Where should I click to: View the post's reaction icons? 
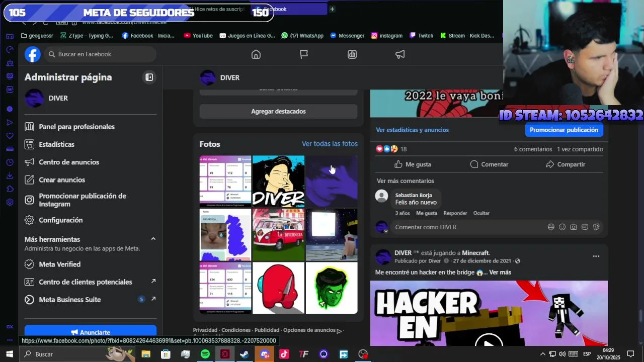[387, 149]
